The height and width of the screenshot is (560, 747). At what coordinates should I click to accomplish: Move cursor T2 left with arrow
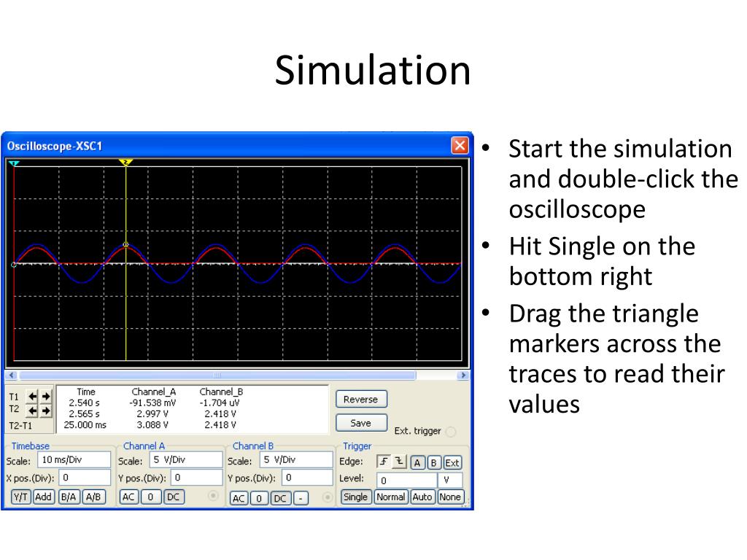tap(32, 411)
